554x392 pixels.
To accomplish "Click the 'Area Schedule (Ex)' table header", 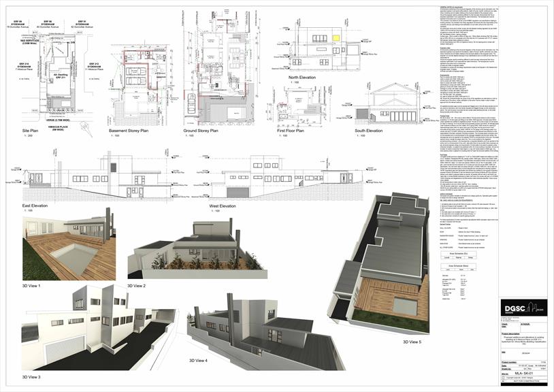I will 458,254.
